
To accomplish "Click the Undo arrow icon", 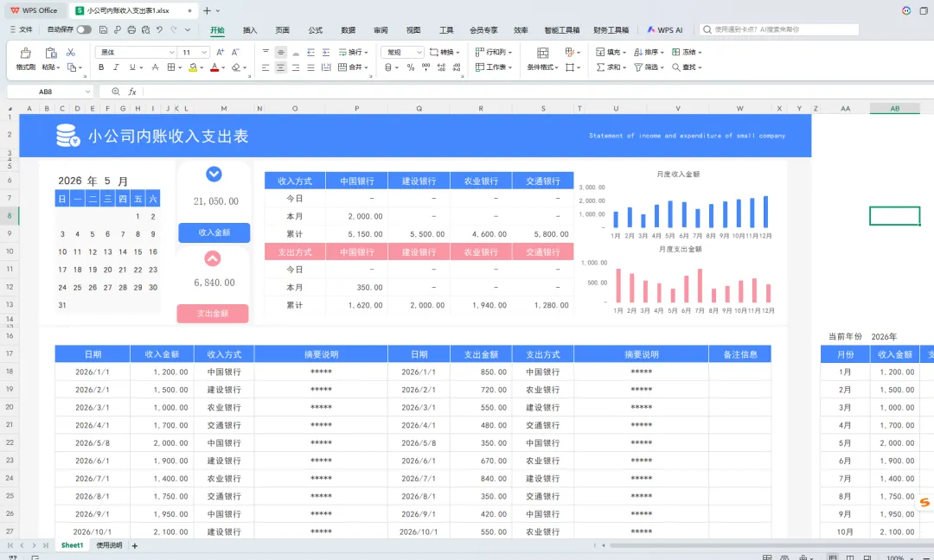I will pyautogui.click(x=160, y=29).
